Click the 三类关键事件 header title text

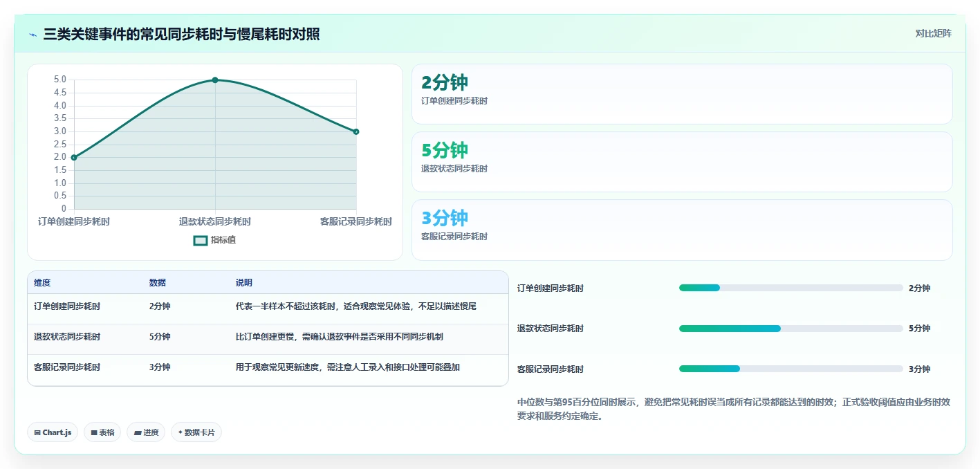182,34
